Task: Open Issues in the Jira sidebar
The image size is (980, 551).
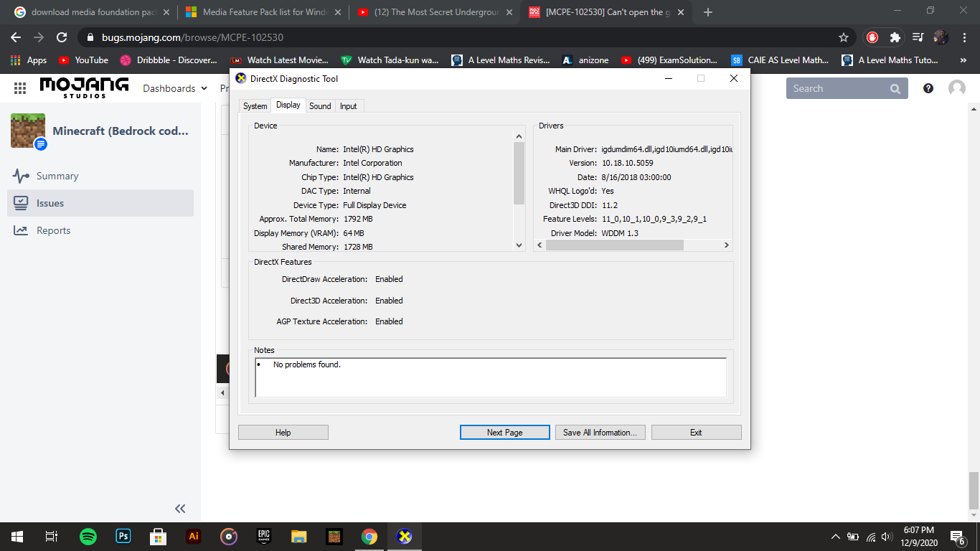Action: pos(100,203)
